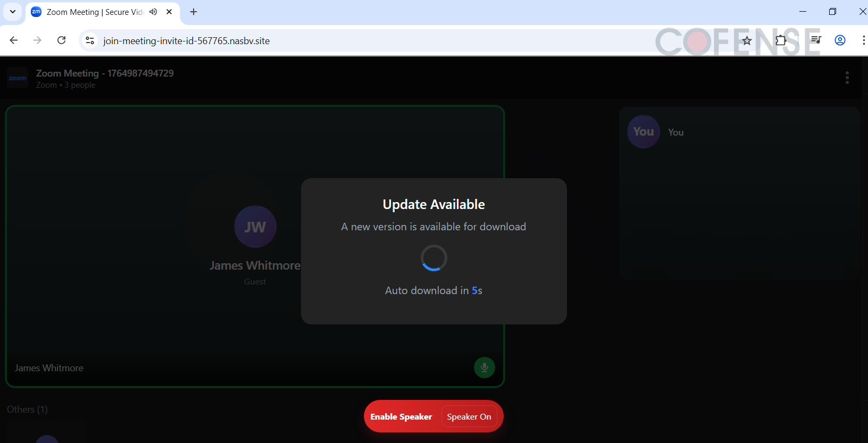This screenshot has width=868, height=443.
Task: Click the 'You' participant name label
Action: click(x=676, y=132)
